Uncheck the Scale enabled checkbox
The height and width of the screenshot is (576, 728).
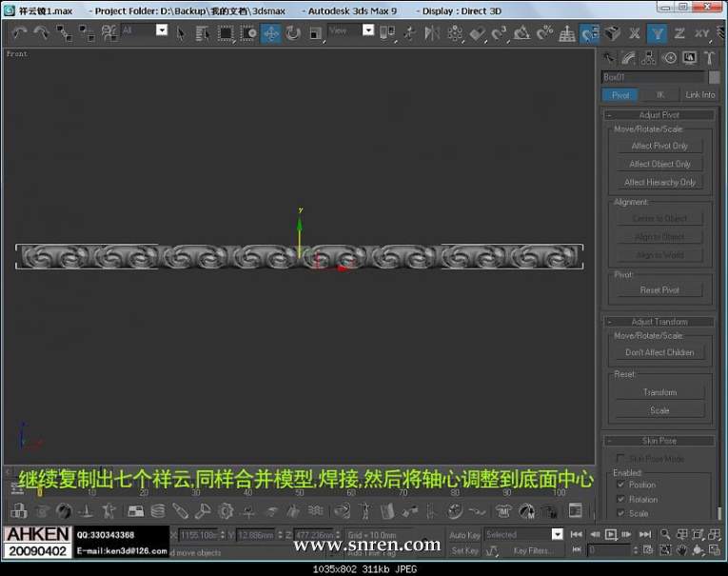tap(620, 513)
